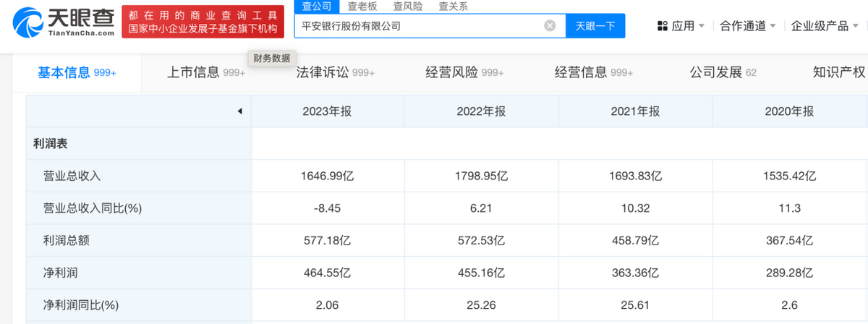The image size is (868, 324).
Task: Click the 净利润同比(%) row label
Action: (81, 305)
